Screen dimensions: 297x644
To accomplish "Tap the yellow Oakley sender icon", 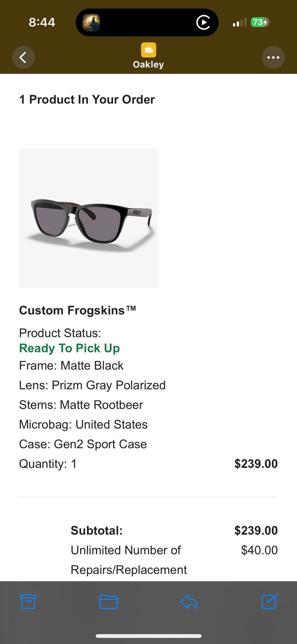I will pos(148,50).
